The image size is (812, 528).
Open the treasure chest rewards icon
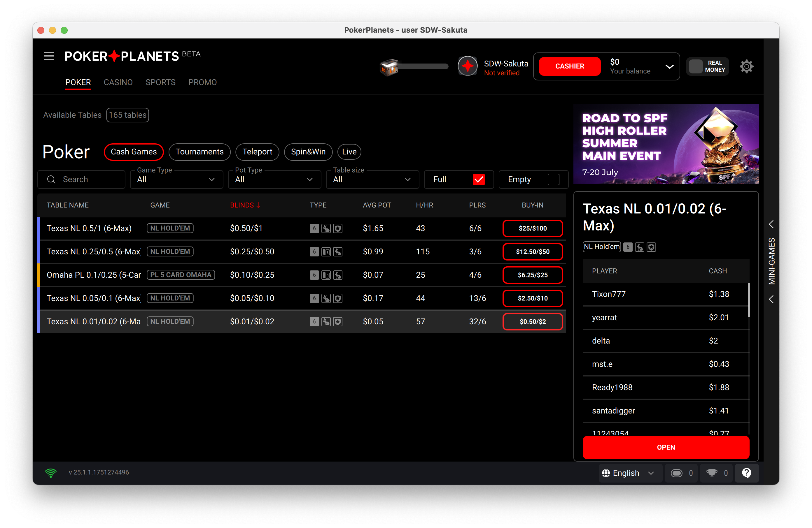coord(389,67)
